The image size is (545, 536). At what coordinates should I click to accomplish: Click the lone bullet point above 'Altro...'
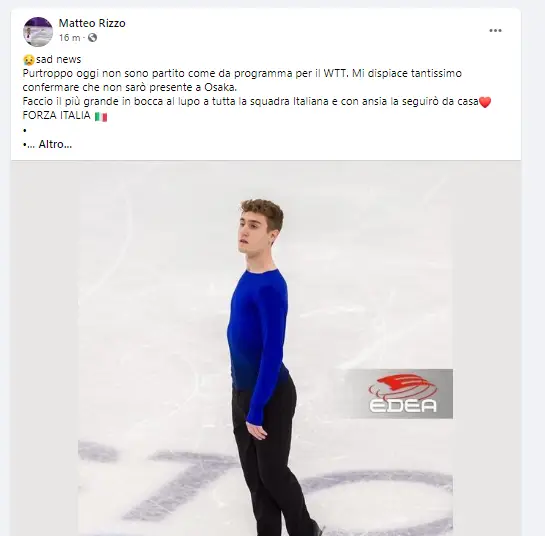[x=25, y=131]
